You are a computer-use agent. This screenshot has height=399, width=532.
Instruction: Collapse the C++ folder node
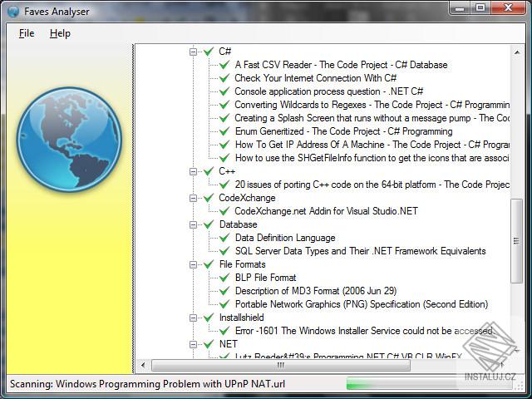click(193, 171)
